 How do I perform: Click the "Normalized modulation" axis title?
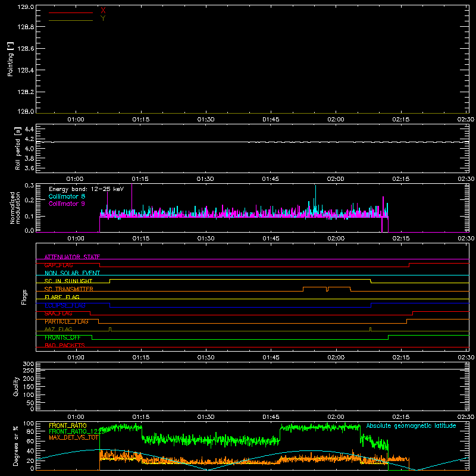pos(15,208)
